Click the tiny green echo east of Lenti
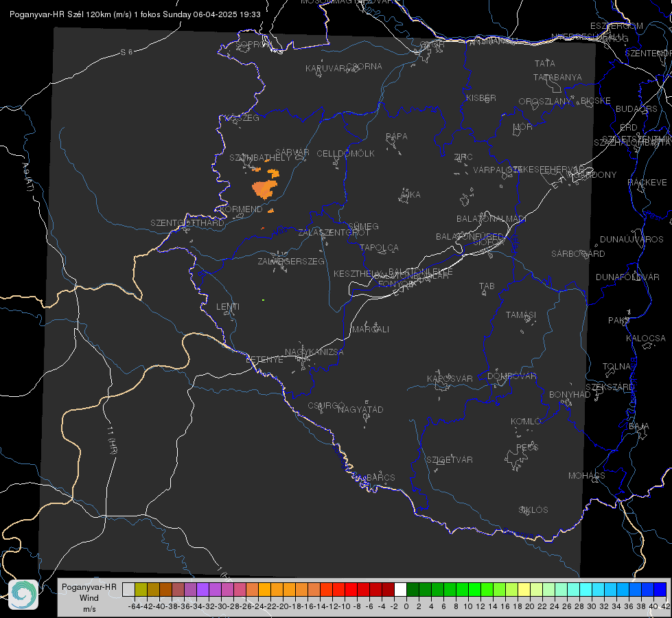Image resolution: width=672 pixels, height=618 pixels. tap(263, 300)
